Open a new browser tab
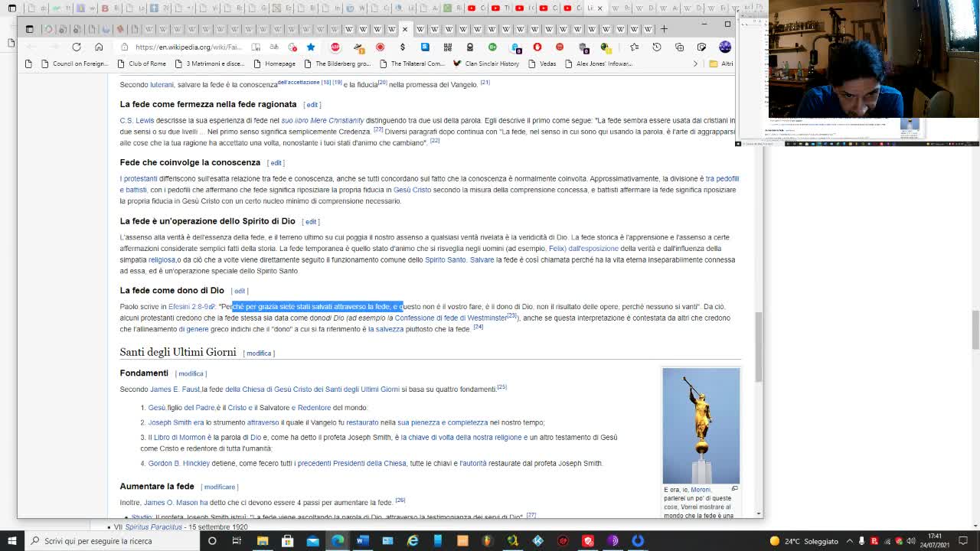Image resolution: width=980 pixels, height=551 pixels. (x=664, y=29)
